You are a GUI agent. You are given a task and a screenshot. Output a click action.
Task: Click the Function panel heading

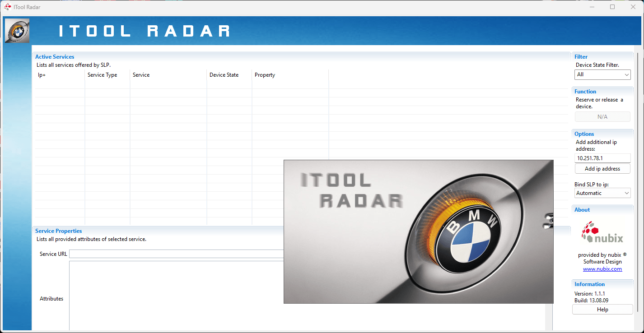(x=585, y=92)
